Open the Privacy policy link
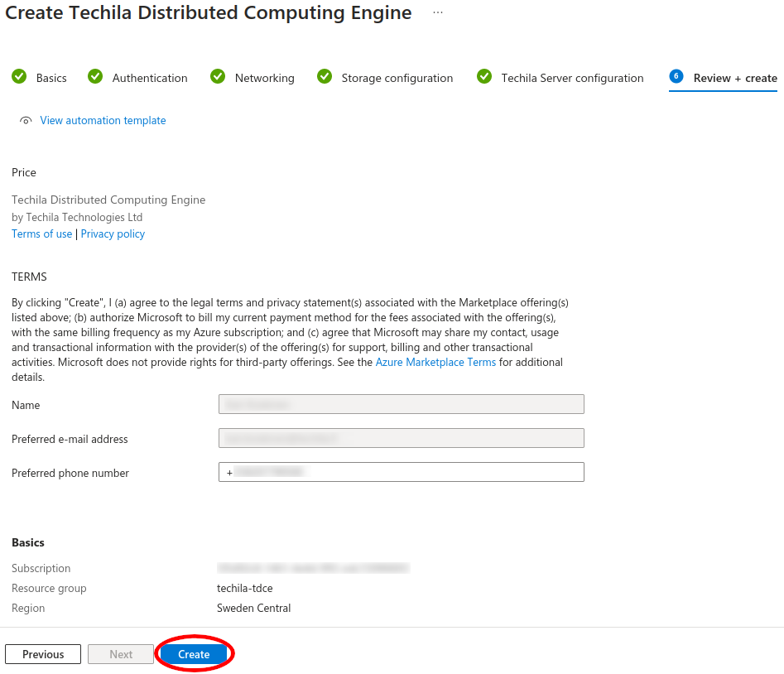The height and width of the screenshot is (674, 784). coord(113,234)
